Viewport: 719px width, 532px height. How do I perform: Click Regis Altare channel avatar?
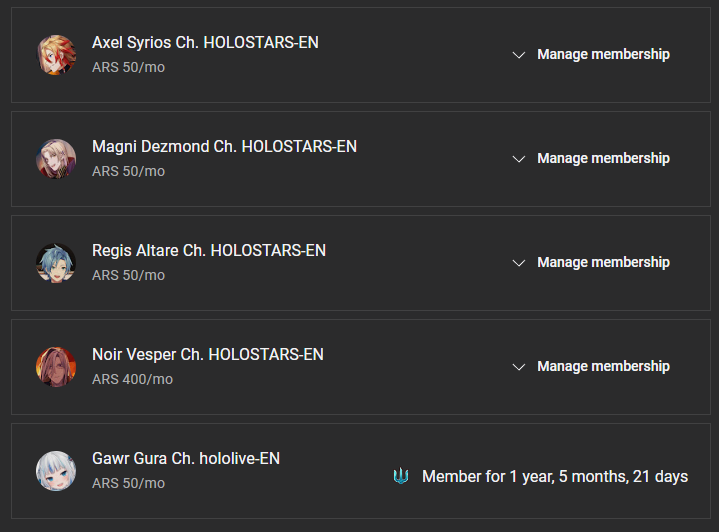click(x=56, y=263)
